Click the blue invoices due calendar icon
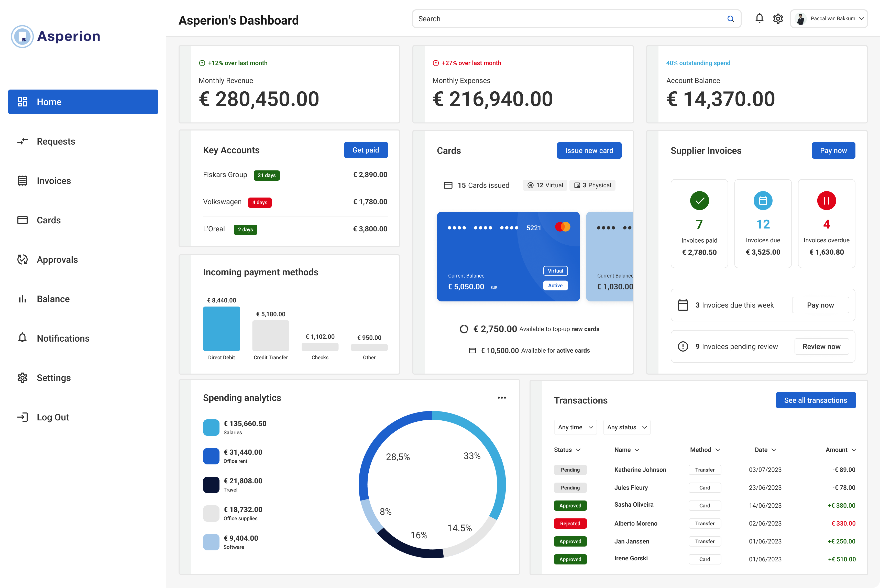This screenshot has height=588, width=880. click(763, 201)
